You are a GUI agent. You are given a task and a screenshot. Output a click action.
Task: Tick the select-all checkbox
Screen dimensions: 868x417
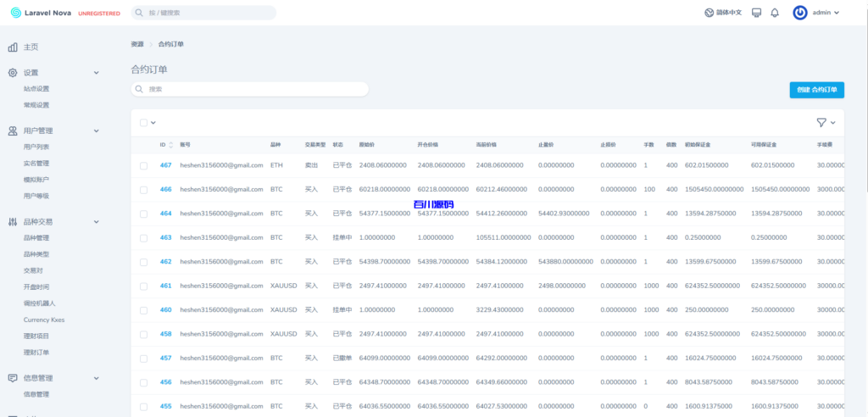[144, 123]
